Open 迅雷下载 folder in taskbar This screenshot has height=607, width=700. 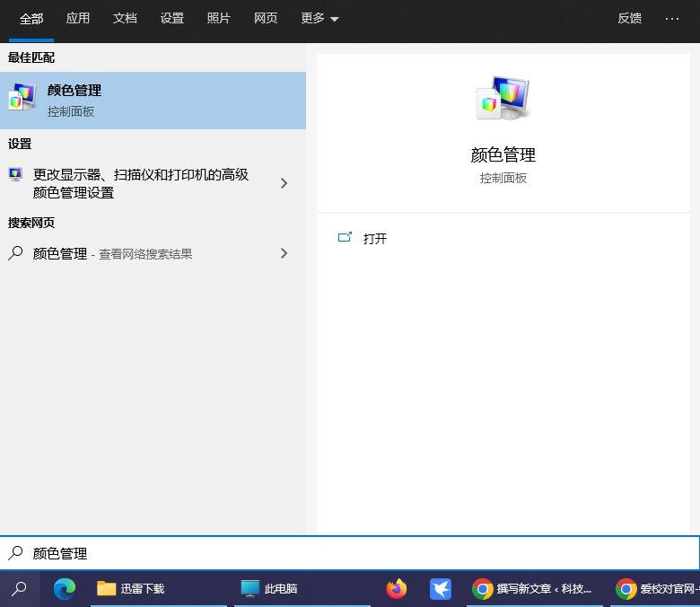click(x=159, y=589)
